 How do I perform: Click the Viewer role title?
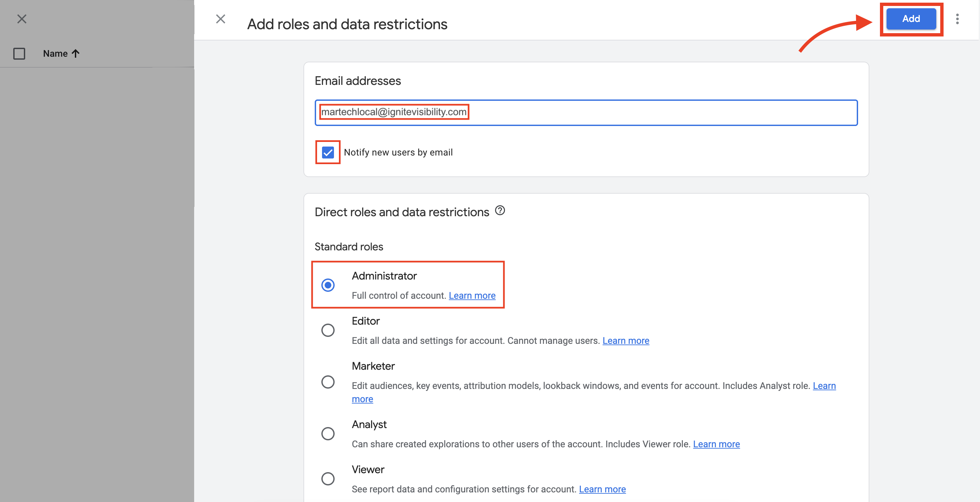[367, 469]
